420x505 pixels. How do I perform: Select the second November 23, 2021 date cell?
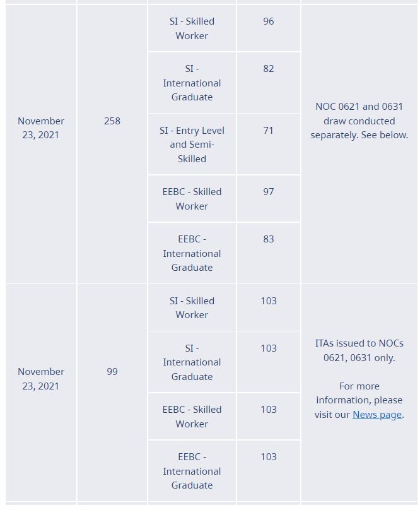(x=41, y=393)
